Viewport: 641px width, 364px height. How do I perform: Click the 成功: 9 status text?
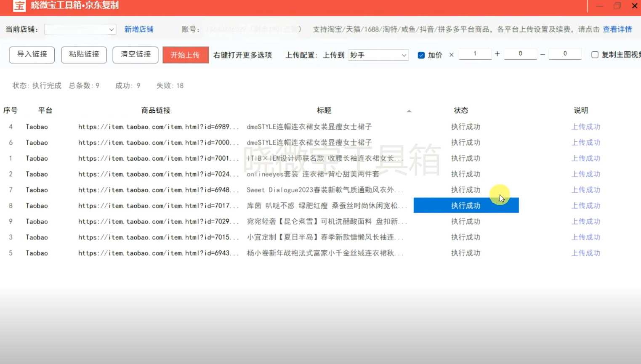(128, 85)
